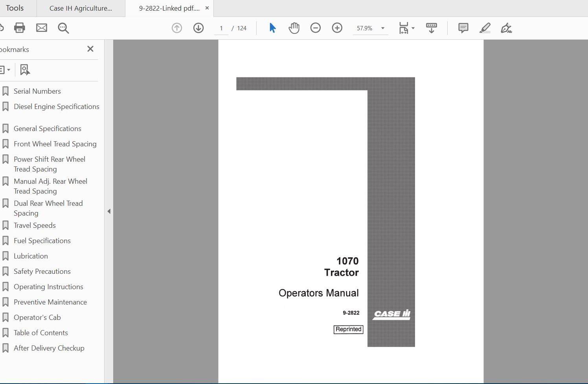Choose the arrow Selection tool
Screen dimensions: 588x384
coord(272,28)
